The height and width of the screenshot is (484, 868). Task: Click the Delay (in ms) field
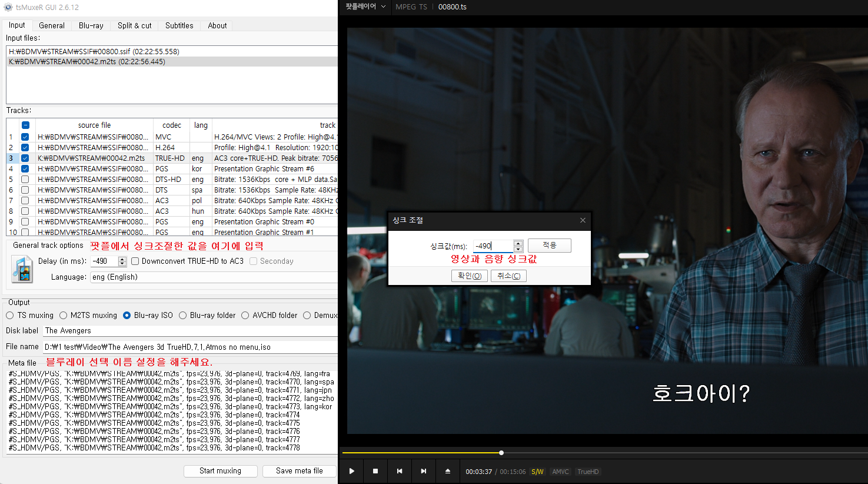[104, 261]
